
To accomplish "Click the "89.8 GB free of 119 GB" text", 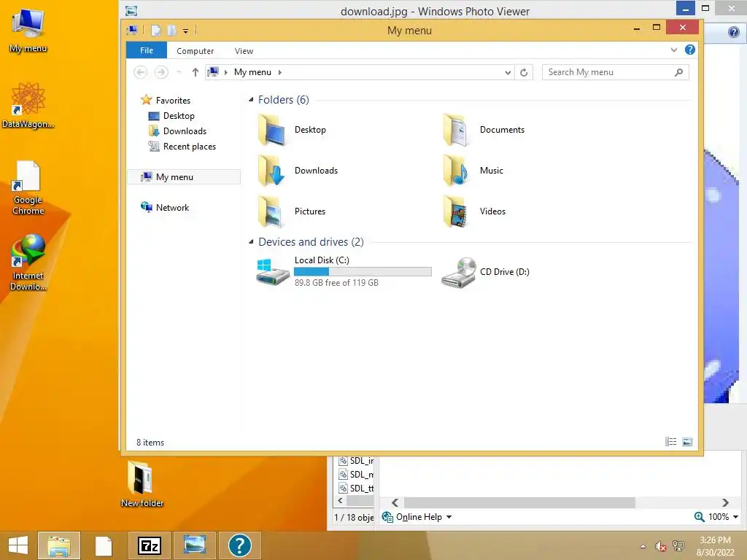I will pos(336,283).
